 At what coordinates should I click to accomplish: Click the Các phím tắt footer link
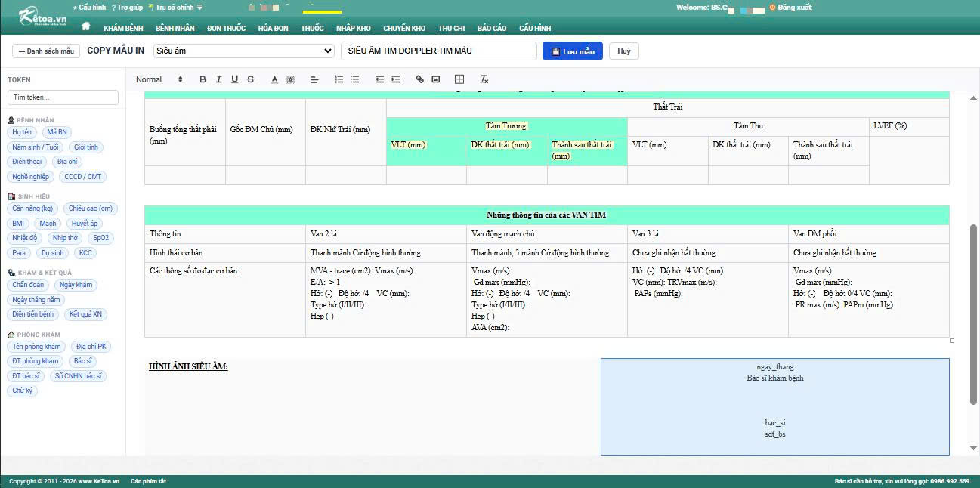pyautogui.click(x=149, y=481)
